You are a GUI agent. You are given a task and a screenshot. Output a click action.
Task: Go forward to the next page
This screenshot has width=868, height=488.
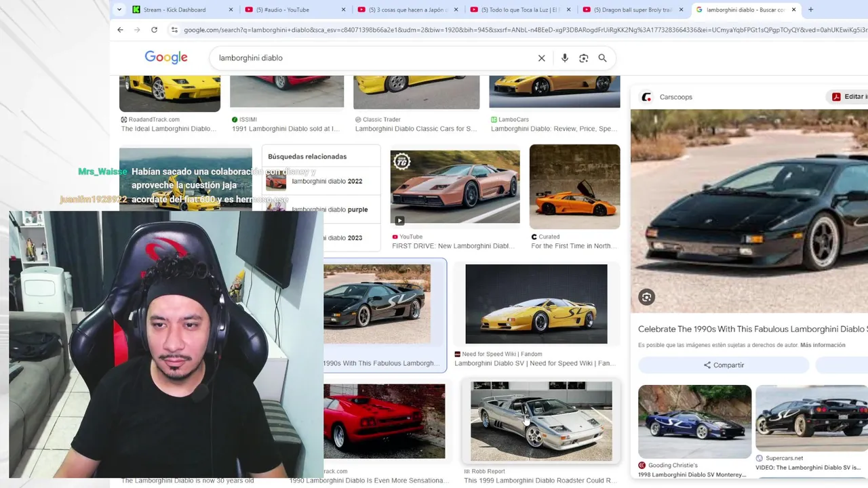pos(137,30)
